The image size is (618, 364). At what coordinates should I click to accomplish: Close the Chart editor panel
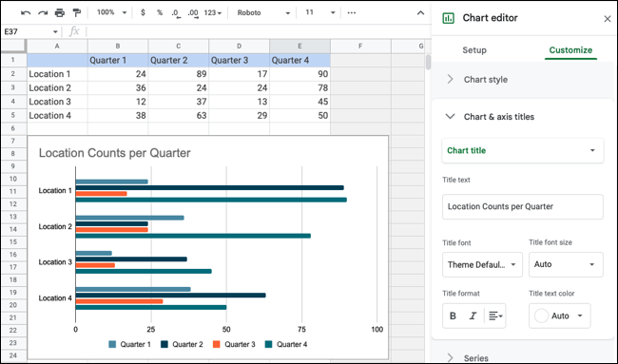pos(608,18)
